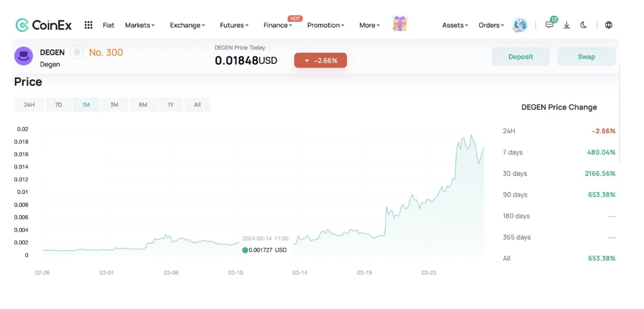
Task: Click the 90 days 653.38% value
Action: coord(601,195)
